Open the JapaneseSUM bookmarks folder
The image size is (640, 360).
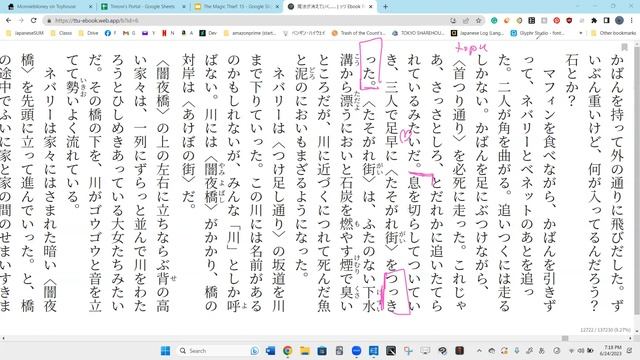click(24, 33)
